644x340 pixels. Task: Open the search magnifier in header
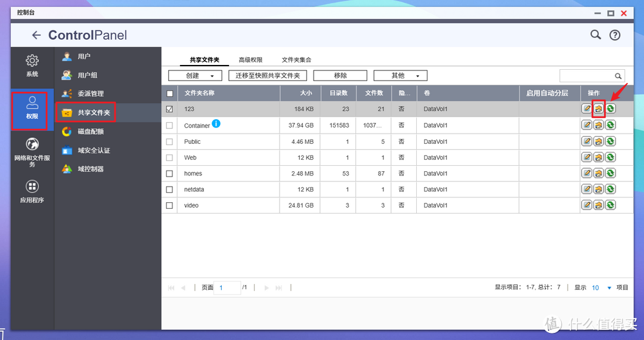pos(595,35)
